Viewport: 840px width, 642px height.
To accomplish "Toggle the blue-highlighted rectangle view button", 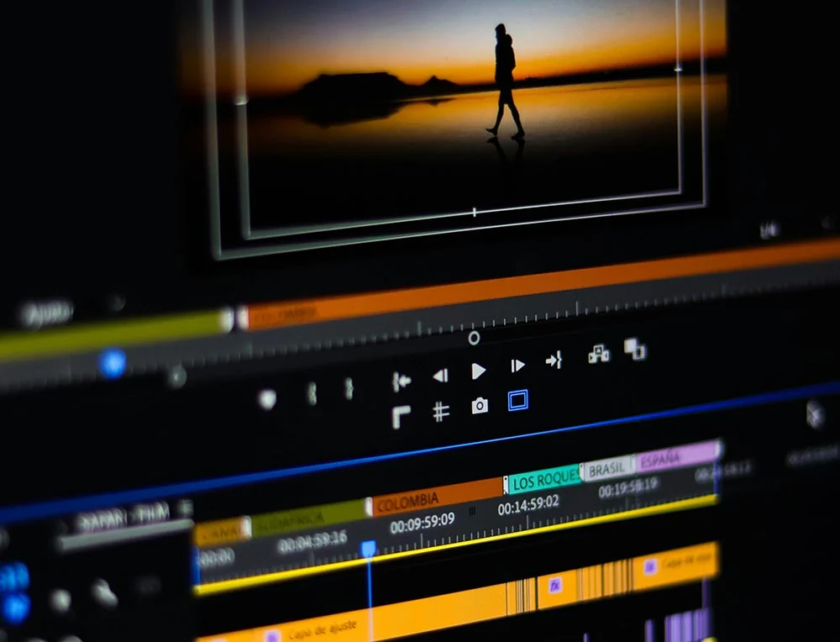I will [517, 401].
